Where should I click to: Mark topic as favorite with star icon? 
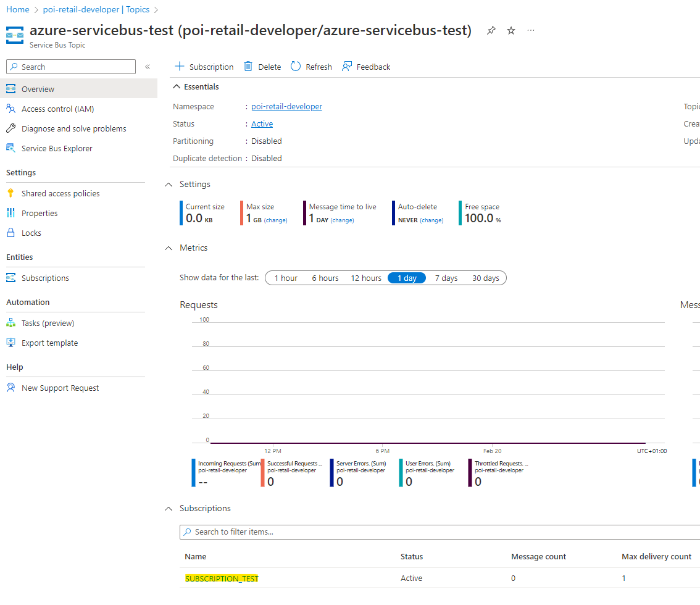pyautogui.click(x=511, y=30)
